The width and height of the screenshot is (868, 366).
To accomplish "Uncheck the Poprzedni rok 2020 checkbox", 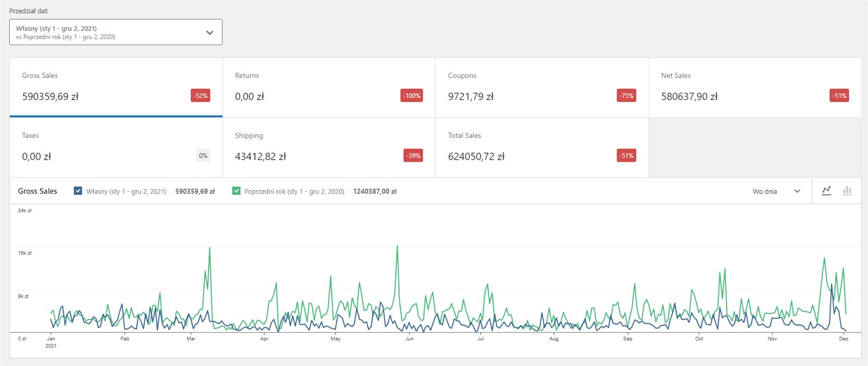I will pyautogui.click(x=236, y=191).
